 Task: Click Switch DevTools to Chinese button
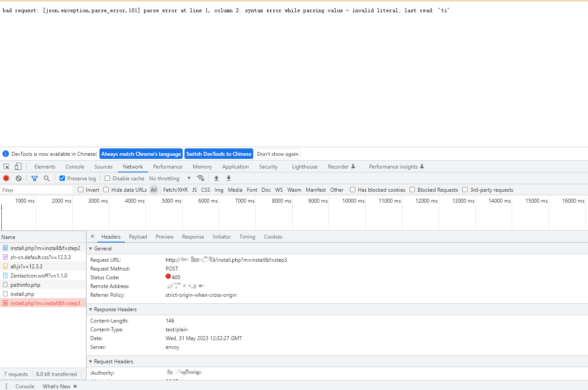click(219, 154)
